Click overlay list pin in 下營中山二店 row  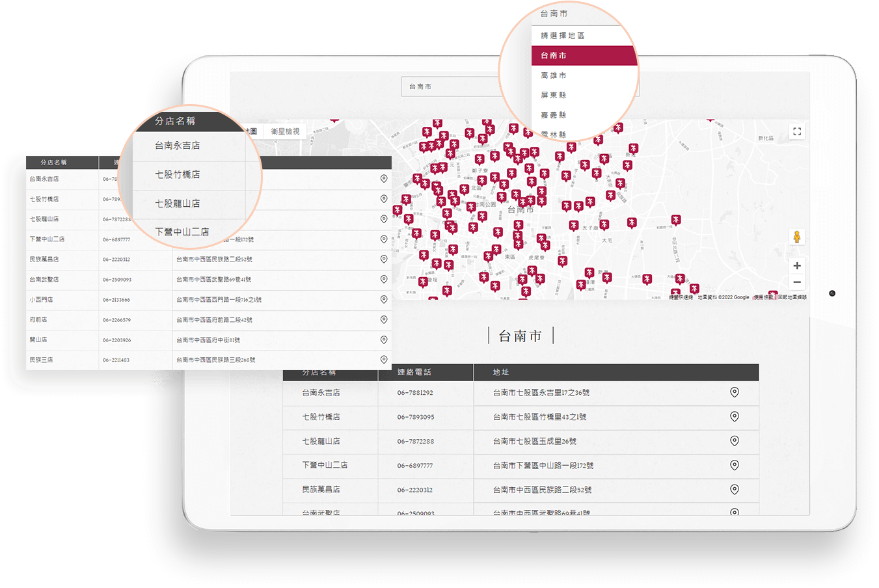click(x=384, y=239)
